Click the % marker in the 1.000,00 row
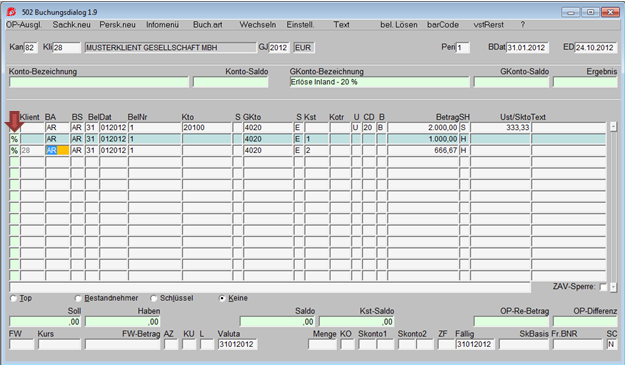Viewport: 625px width, 365px height. pos(14,139)
